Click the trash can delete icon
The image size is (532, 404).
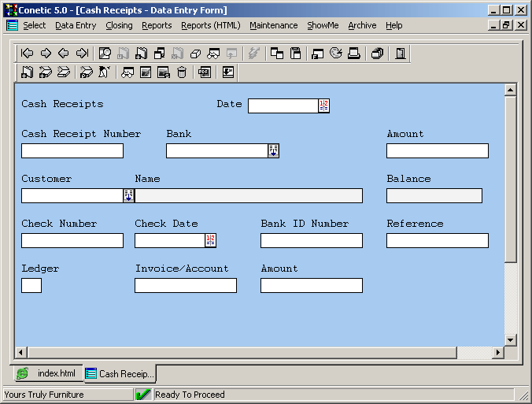pos(182,72)
